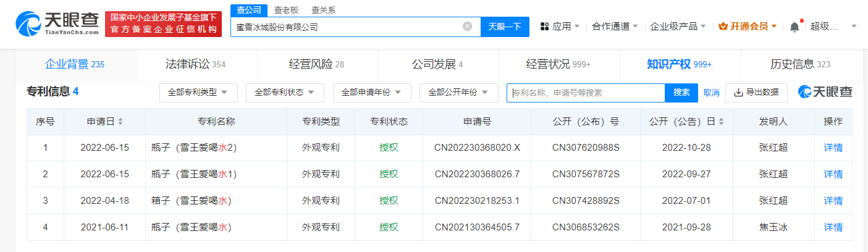Screen dimensions: 868x252
Task: Open 全部申请年份 dropdown
Action: pos(372,93)
